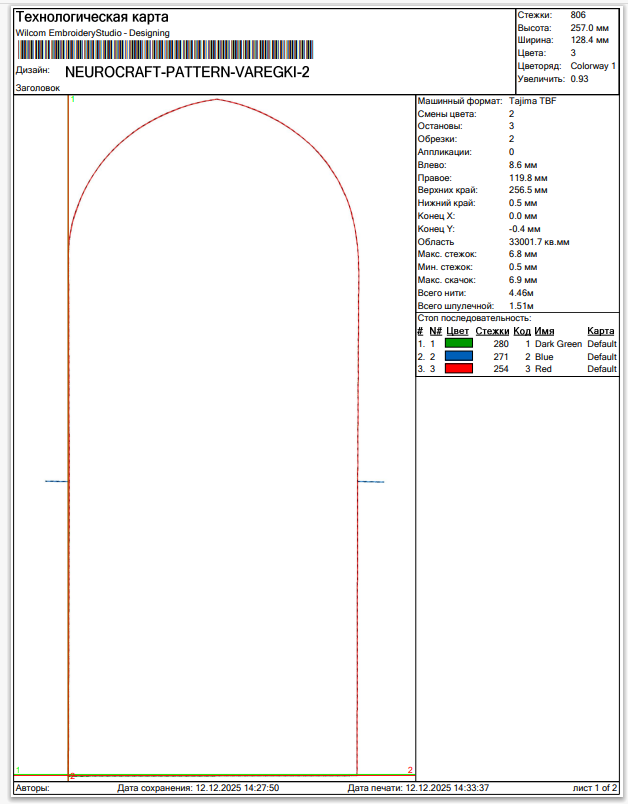Screen dimensions: 628x804
Task: Select the Blue thread color swatch
Action: tap(458, 356)
